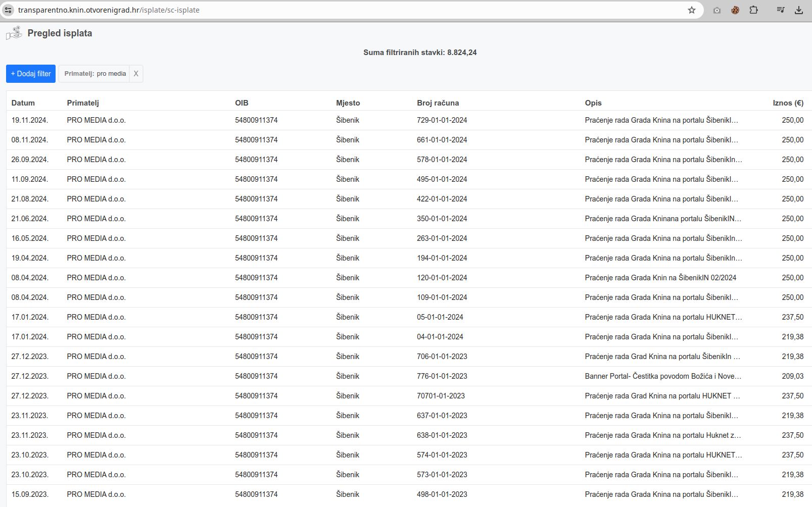Screen dimensions: 812x507
Task: Click the camera screenshot extension icon
Action: (717, 10)
